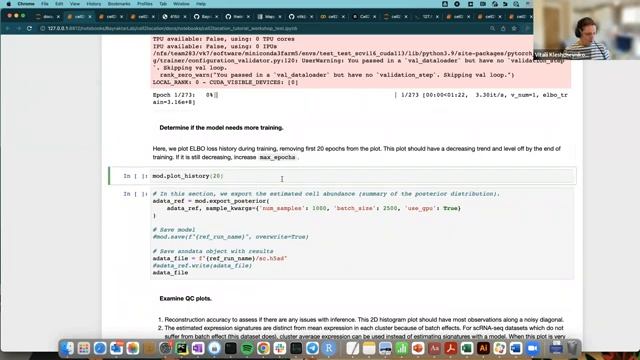Open the Trash in the dock
Screen dimensions: 640x360
pos(572,348)
